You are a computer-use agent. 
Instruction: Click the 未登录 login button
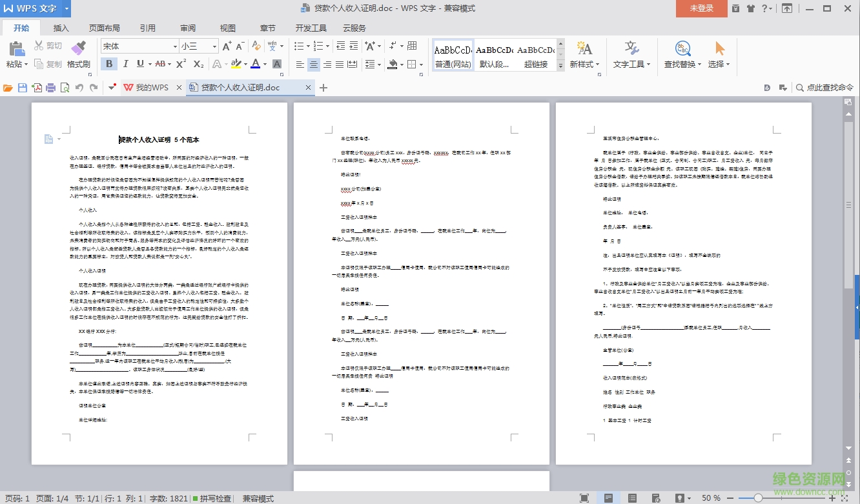coord(701,8)
